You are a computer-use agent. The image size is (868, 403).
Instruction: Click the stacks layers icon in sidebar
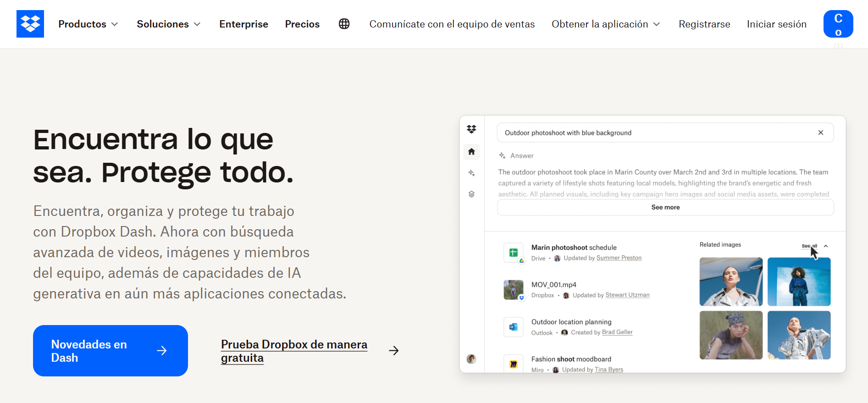click(x=471, y=194)
